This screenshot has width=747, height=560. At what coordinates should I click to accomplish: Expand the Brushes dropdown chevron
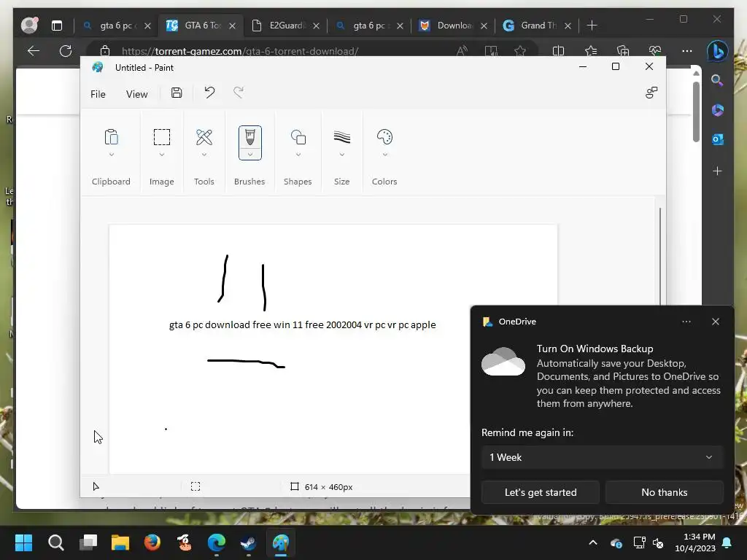coord(250,155)
